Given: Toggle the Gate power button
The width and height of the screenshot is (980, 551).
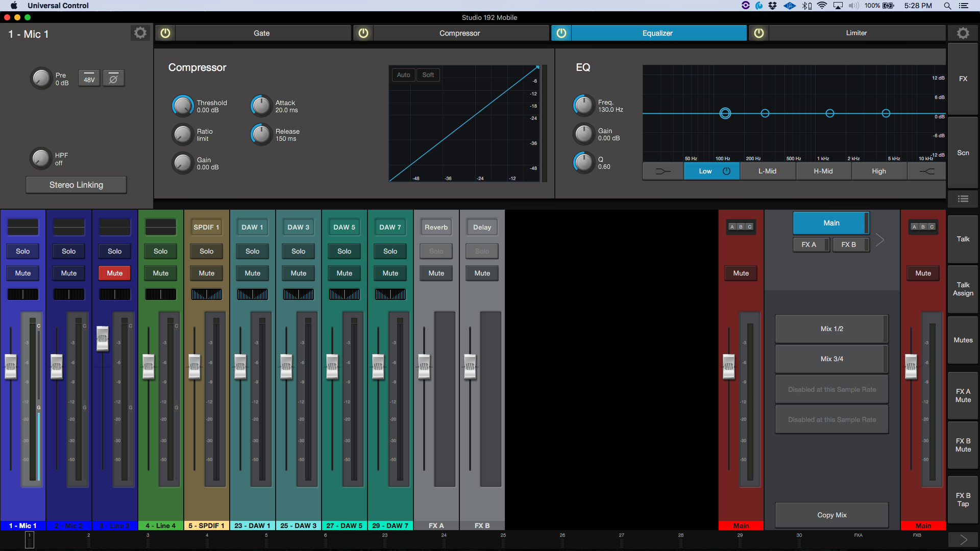Looking at the screenshot, I should 165,33.
